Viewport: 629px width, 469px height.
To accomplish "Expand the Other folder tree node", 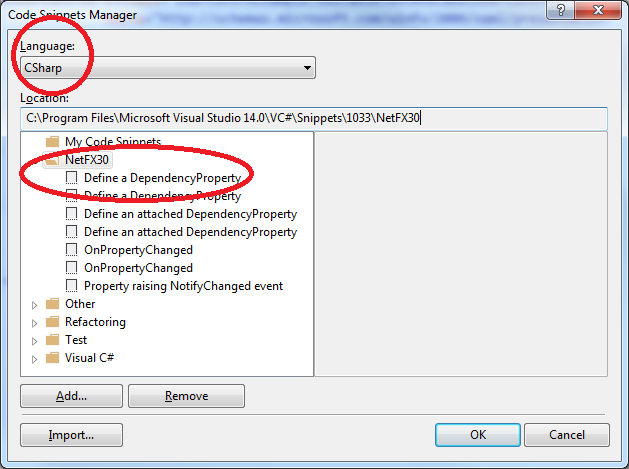I will coord(34,305).
